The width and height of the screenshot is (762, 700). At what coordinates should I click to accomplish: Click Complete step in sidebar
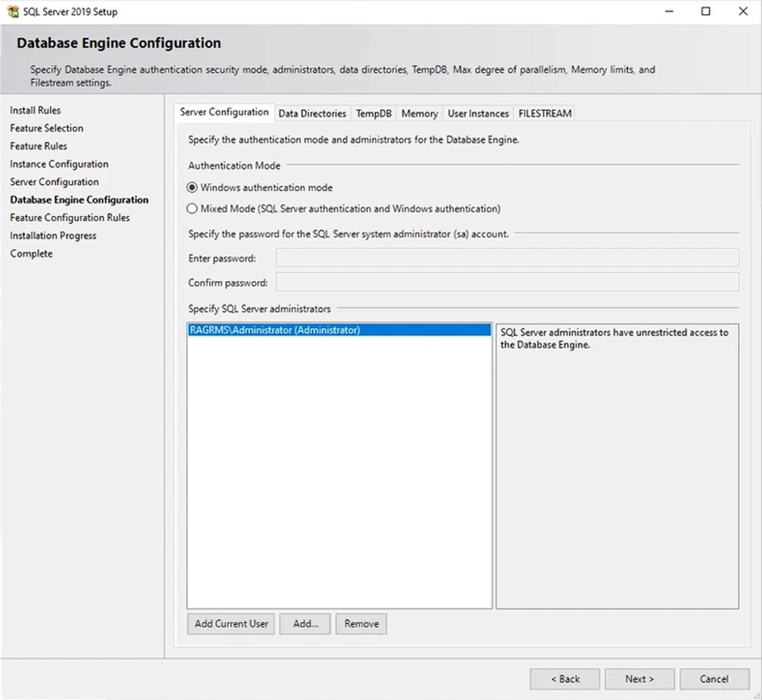pyautogui.click(x=31, y=254)
